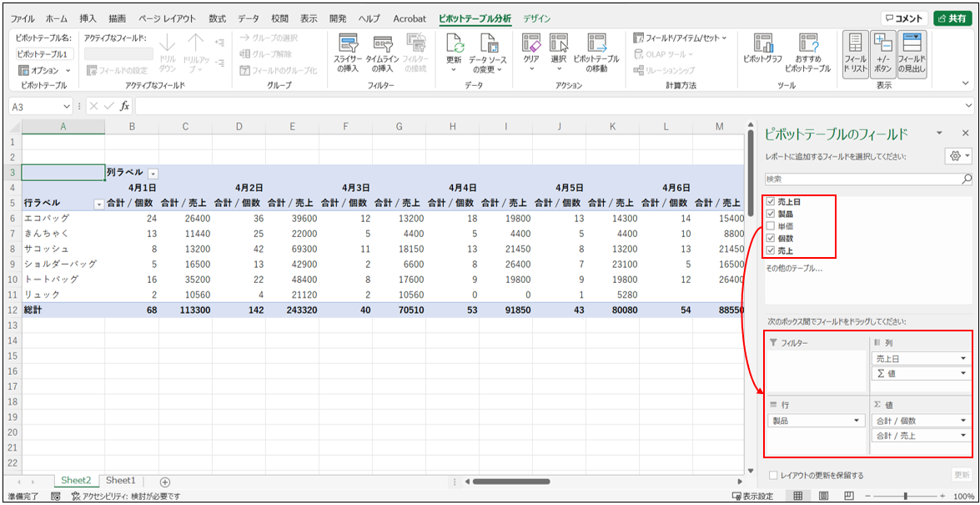Click zoom in plus button
The width and height of the screenshot is (980, 505).
[x=944, y=497]
